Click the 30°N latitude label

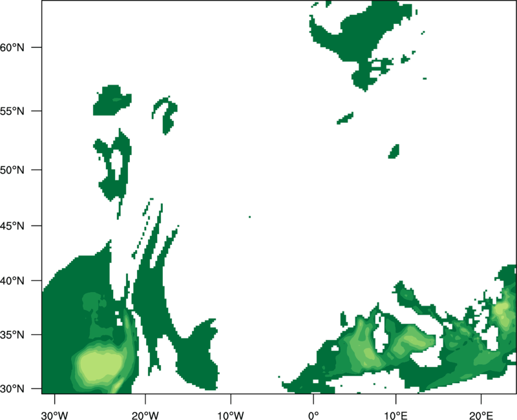click(12, 389)
